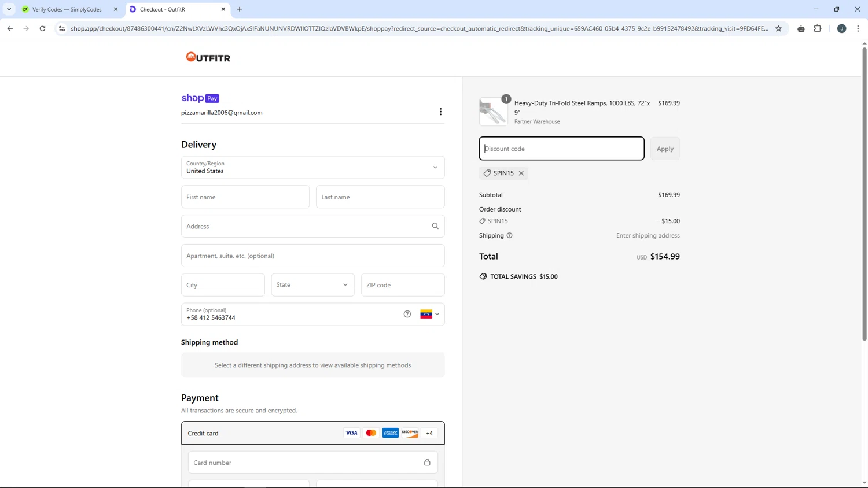This screenshot has height=488, width=868.
Task: Go back in browser history
Action: click(10, 28)
